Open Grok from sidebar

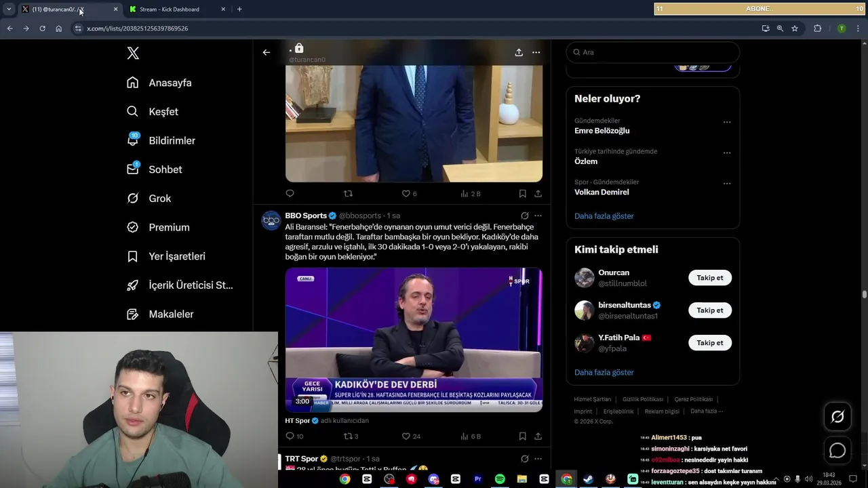pyautogui.click(x=149, y=199)
